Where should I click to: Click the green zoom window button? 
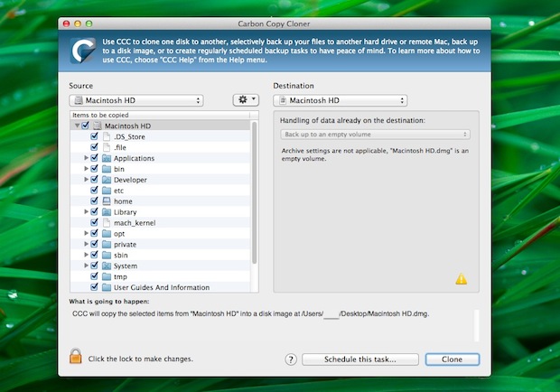[x=89, y=23]
